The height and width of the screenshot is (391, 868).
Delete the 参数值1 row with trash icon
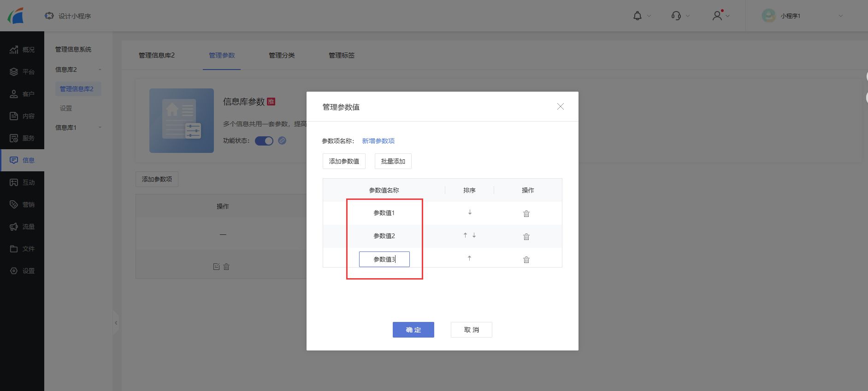526,214
